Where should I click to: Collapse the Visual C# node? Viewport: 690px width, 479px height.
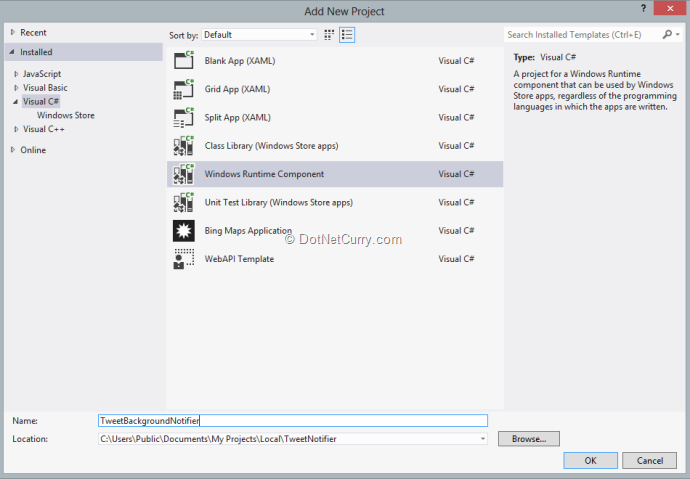click(16, 102)
